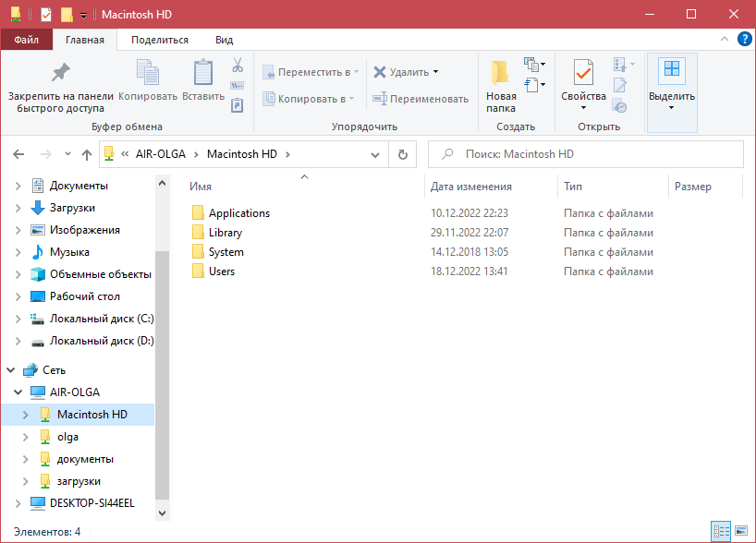Click the Переименовать (Rename) button
This screenshot has height=543, width=756.
click(421, 99)
